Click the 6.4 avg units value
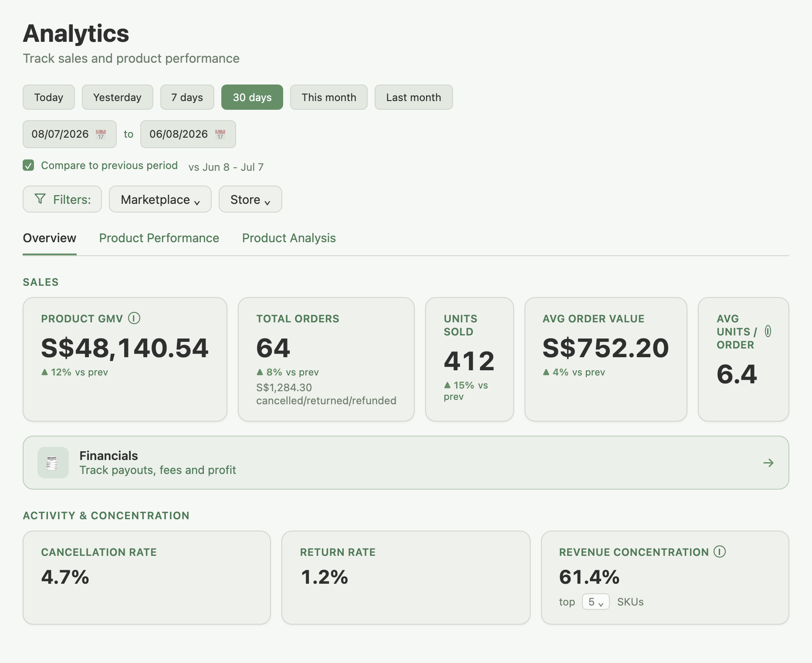The height and width of the screenshot is (663, 812). tap(737, 374)
